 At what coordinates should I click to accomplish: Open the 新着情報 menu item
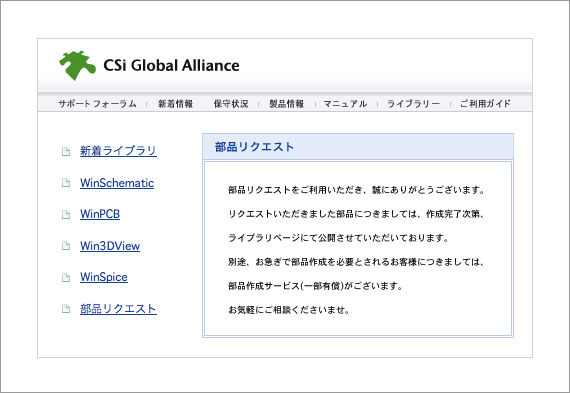pos(175,104)
